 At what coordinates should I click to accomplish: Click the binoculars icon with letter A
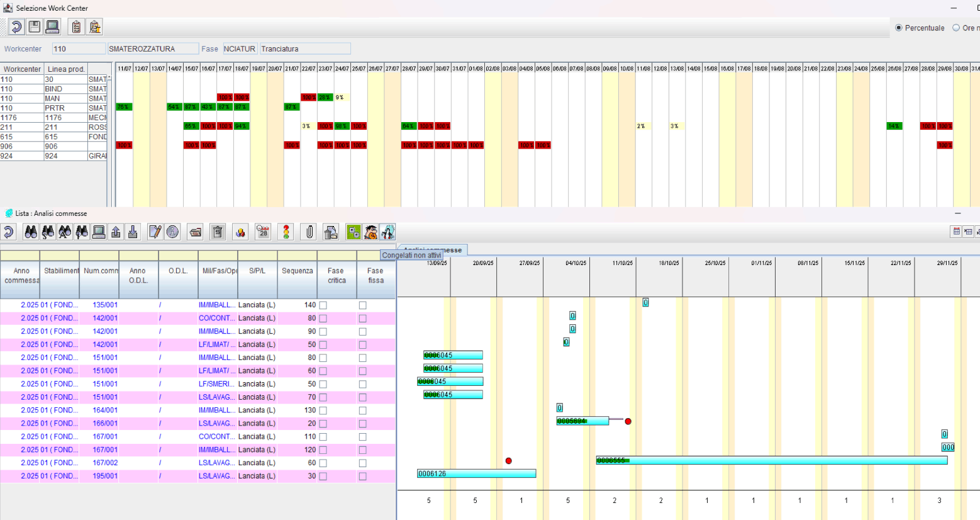pyautogui.click(x=65, y=232)
